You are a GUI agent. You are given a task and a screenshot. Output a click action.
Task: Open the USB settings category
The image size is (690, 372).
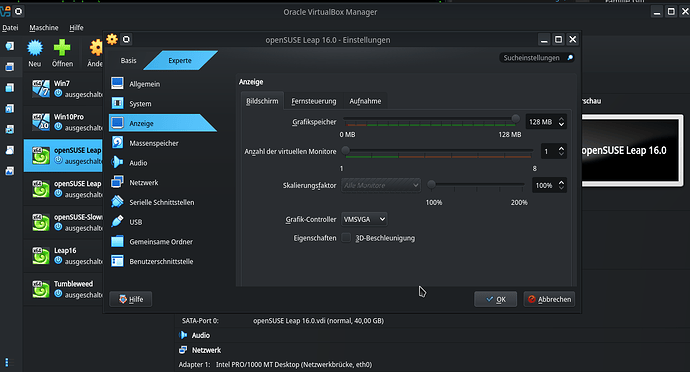(163, 222)
